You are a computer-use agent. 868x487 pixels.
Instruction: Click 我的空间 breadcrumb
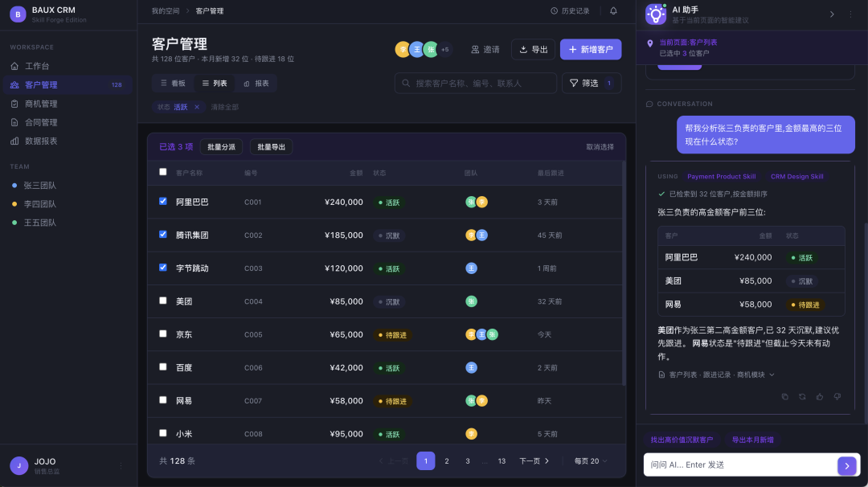pos(166,11)
